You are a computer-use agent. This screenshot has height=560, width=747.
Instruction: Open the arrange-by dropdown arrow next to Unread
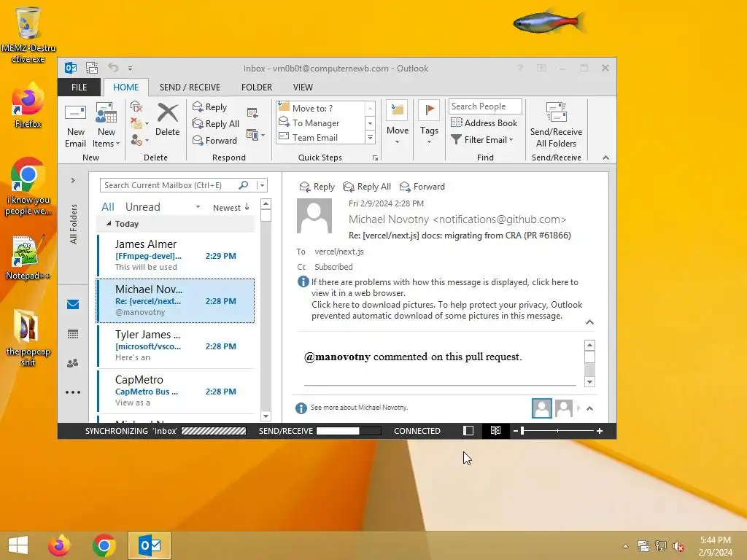coord(198,207)
